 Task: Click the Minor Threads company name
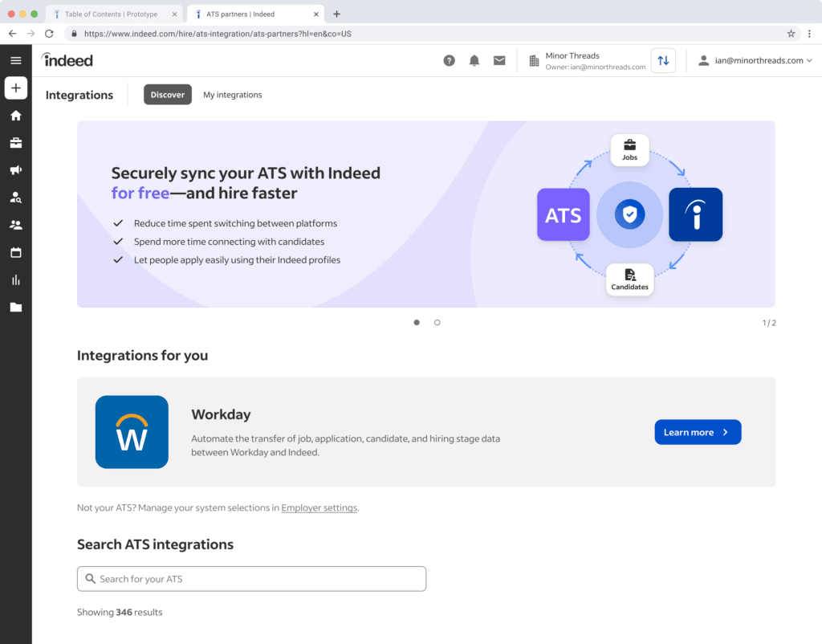(x=572, y=55)
